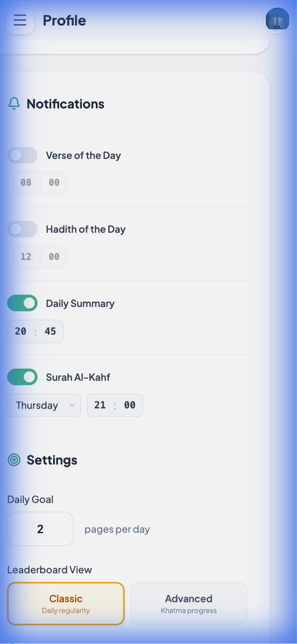Viewport: 297px width, 644px height.
Task: Turn off Surah Al-Kahf reminder toggle
Action: pyautogui.click(x=22, y=377)
